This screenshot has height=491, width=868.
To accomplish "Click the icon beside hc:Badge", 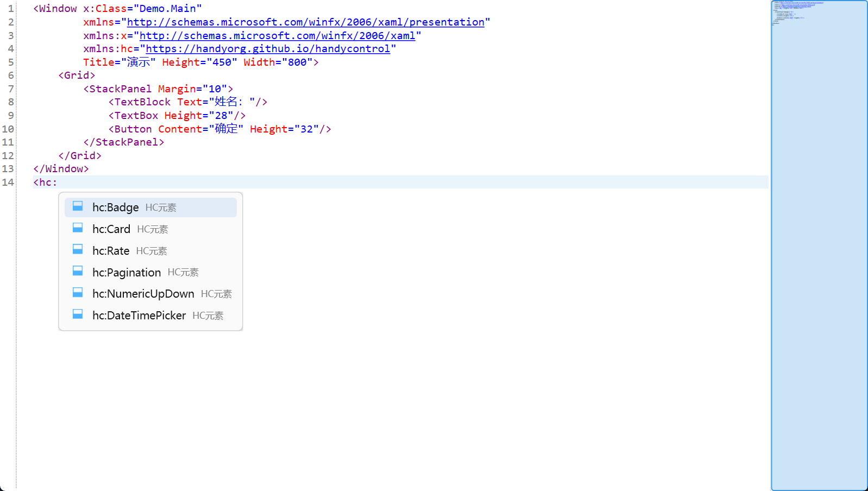I will 78,206.
